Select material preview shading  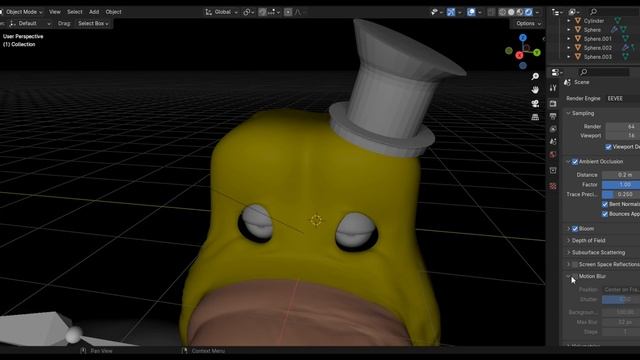520,12
